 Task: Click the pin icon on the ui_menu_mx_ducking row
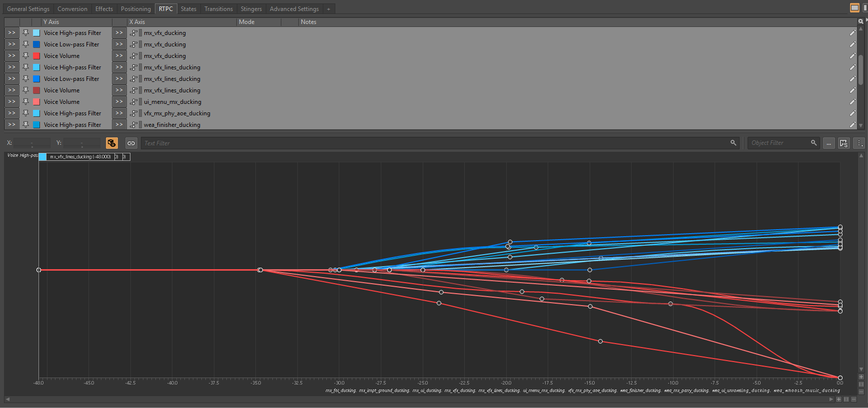[25, 102]
